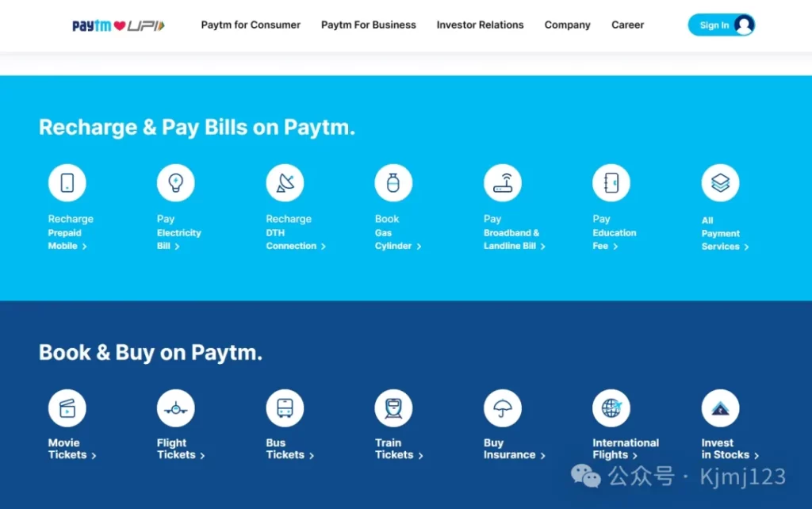Screen dimensions: 812x509
Task: Click the user avatar icon in Sign In
Action: (744, 25)
